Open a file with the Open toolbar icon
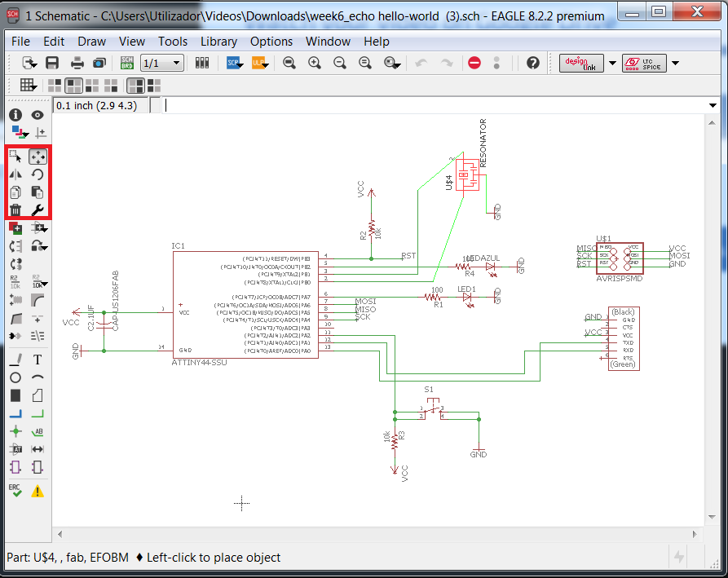Screen dimensions: 728x578 29,63
